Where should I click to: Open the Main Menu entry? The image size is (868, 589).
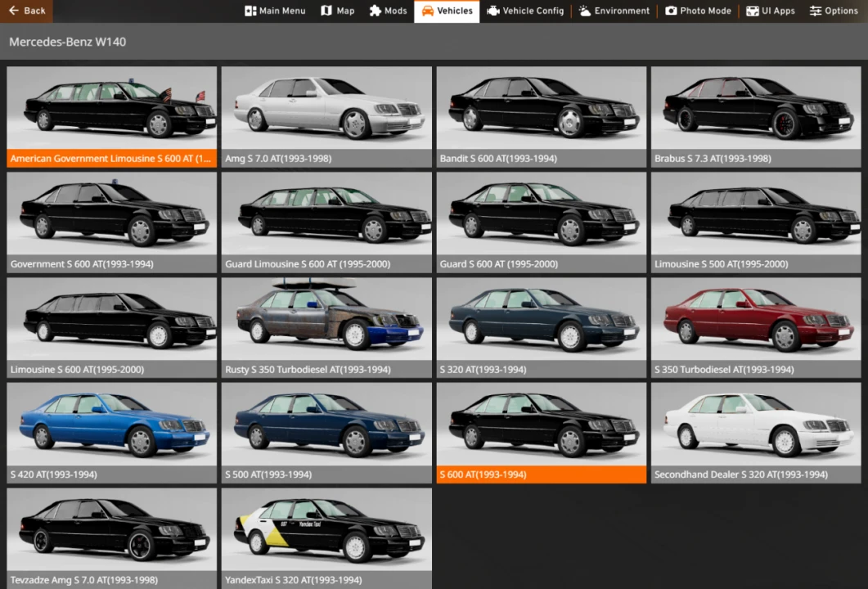(x=274, y=11)
